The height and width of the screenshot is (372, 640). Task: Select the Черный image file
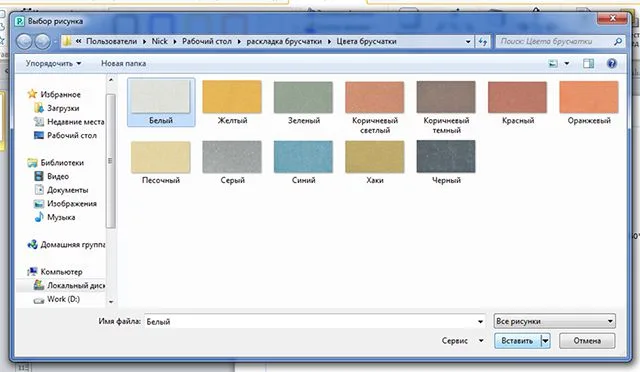tap(446, 163)
